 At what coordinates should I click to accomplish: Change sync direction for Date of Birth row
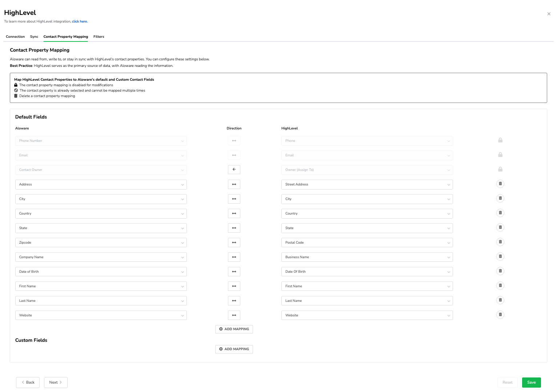[234, 272]
